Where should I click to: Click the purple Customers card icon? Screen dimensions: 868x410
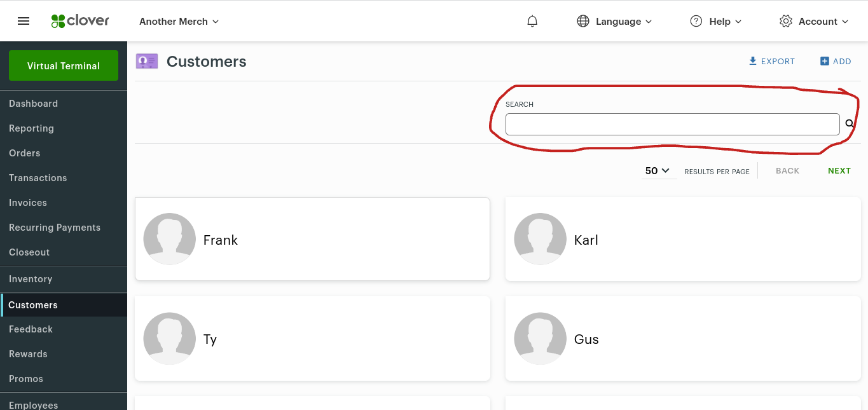pyautogui.click(x=147, y=61)
